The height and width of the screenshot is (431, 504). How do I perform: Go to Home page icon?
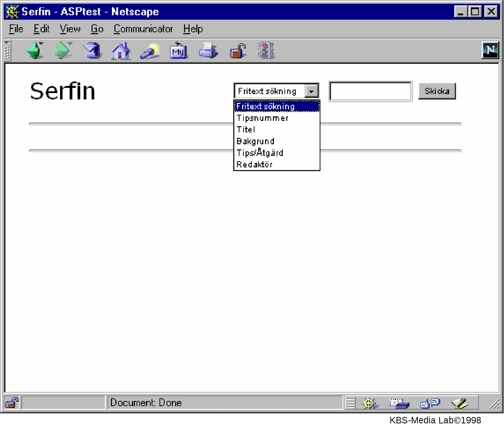click(121, 51)
